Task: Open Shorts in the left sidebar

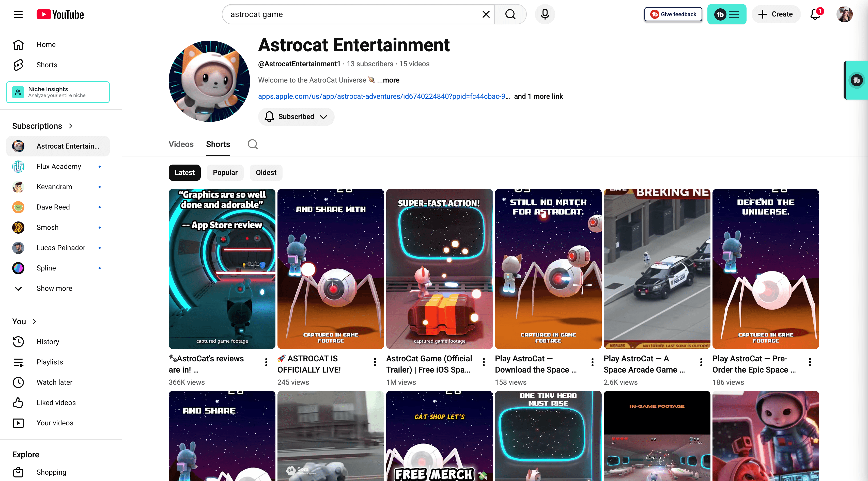Action: pyautogui.click(x=46, y=65)
